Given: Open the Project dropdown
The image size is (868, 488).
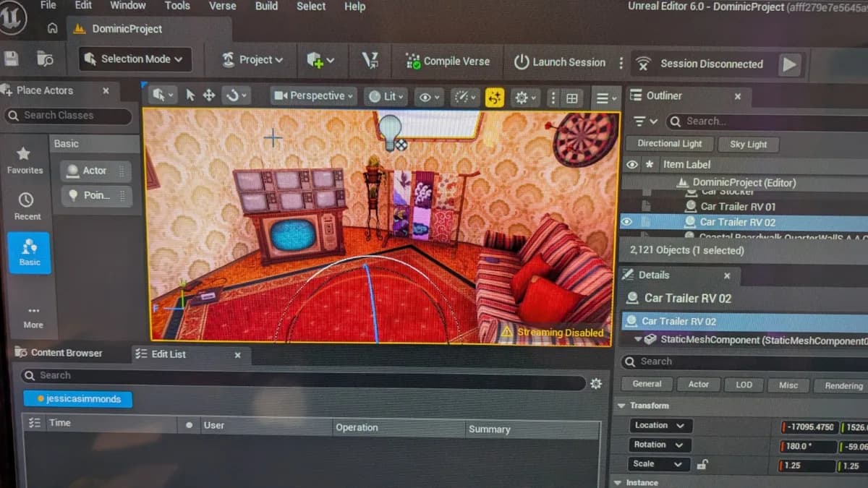Looking at the screenshot, I should 252,60.
